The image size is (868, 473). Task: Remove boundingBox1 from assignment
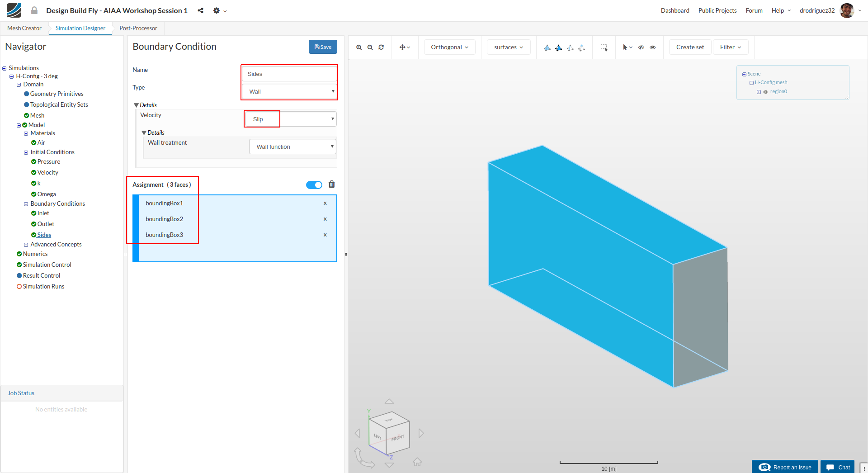coord(325,203)
